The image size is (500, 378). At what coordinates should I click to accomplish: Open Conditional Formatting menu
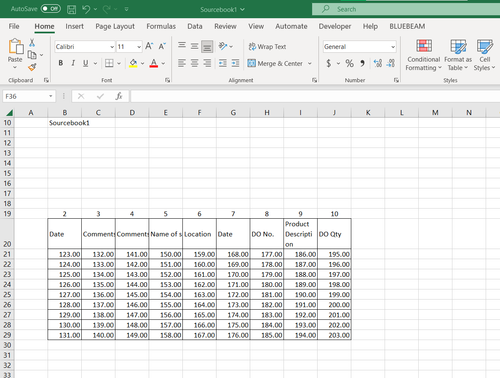pos(423,55)
